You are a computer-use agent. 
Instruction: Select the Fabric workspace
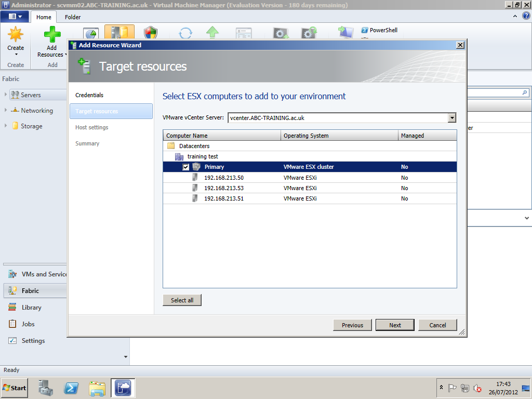(35, 291)
